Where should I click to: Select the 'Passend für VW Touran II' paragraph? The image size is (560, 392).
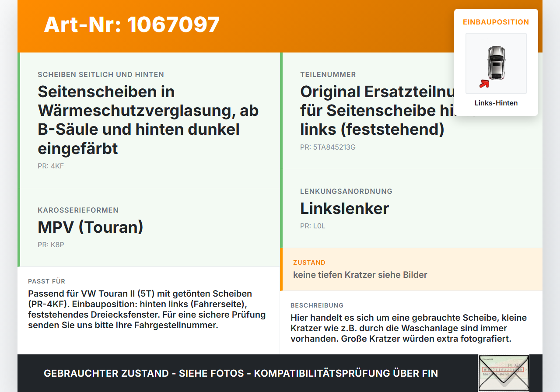[147, 309]
